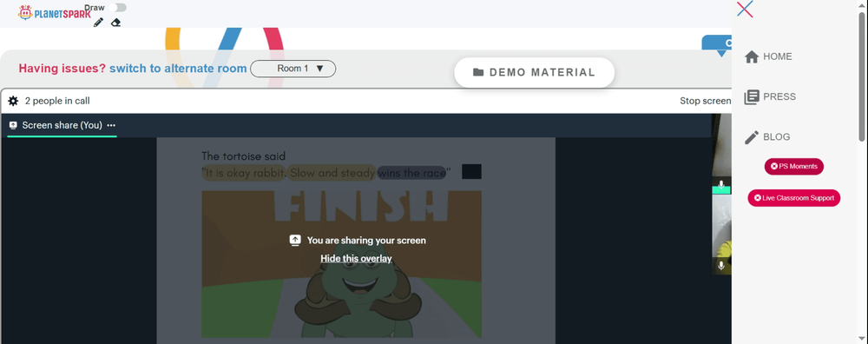
Task: Click the lower participant microphone icon
Action: pyautogui.click(x=721, y=265)
